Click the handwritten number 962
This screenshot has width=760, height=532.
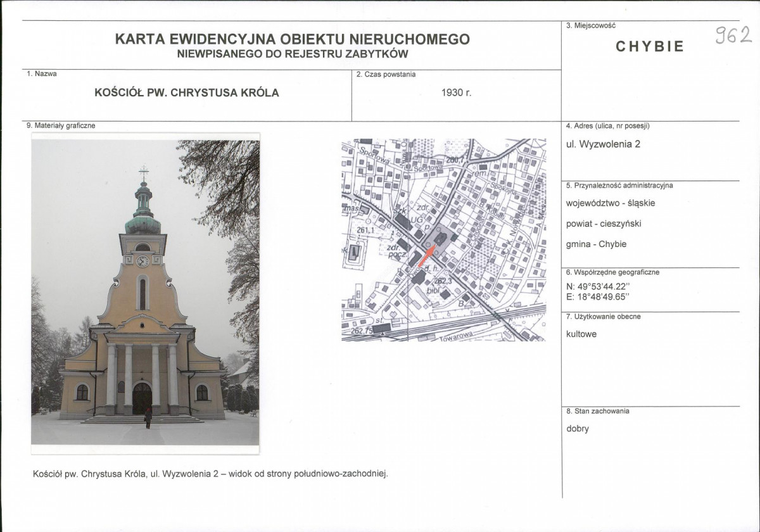(733, 34)
